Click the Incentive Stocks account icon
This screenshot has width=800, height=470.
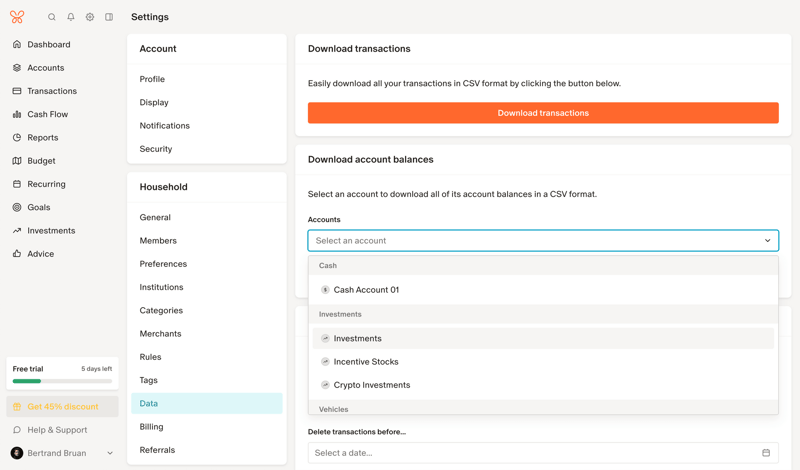325,362
